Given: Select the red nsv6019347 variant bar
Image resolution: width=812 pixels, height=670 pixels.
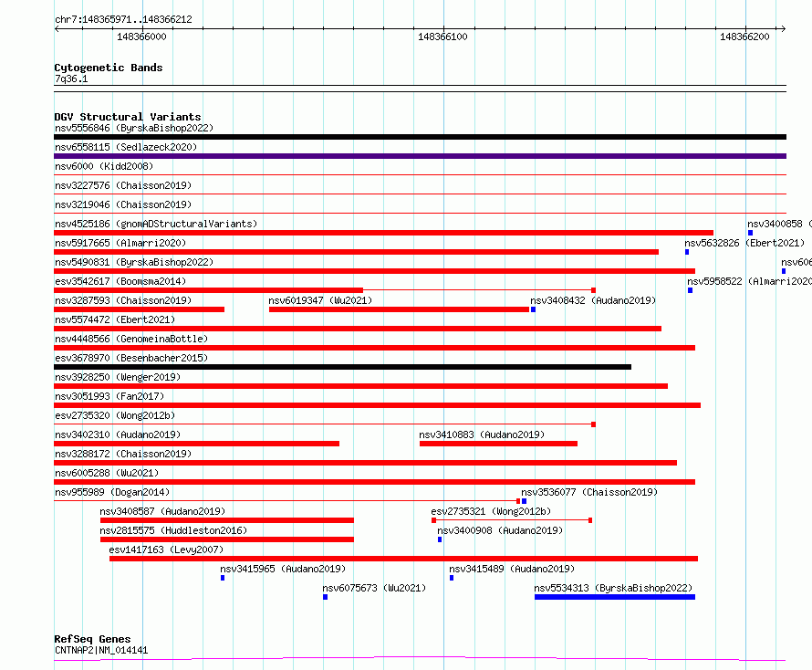Looking at the screenshot, I should [399, 309].
